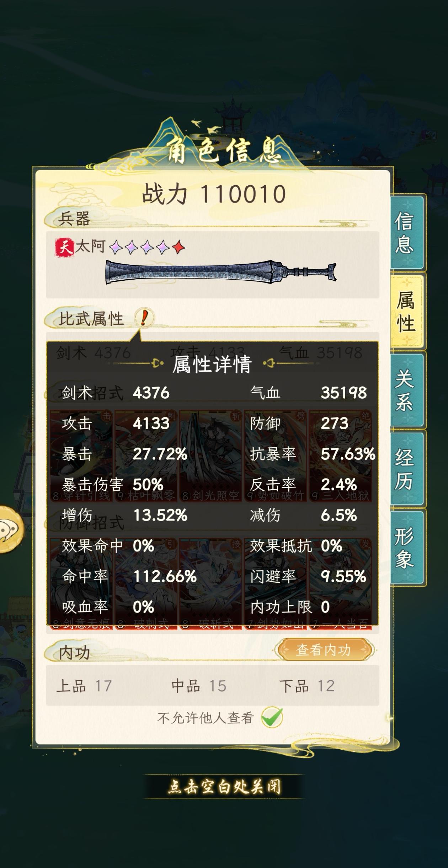
Task: Tap the 穿针引线 skill card
Action: [x=81, y=456]
